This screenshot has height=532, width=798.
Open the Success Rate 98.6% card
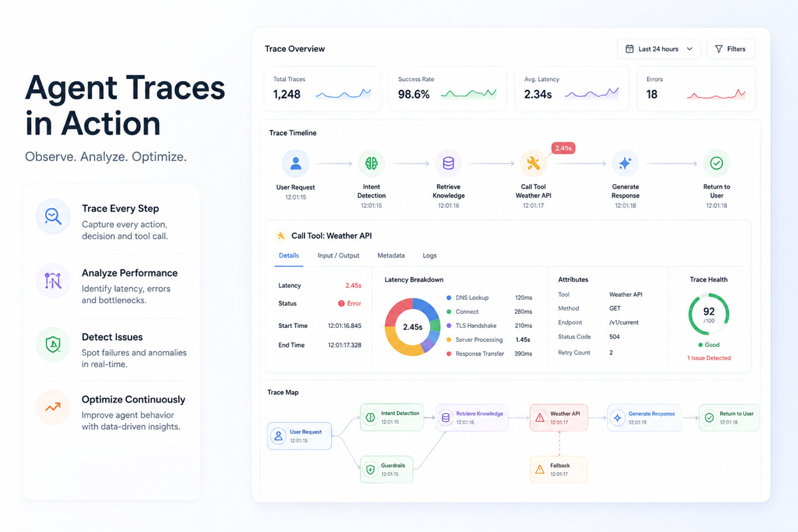pos(448,88)
